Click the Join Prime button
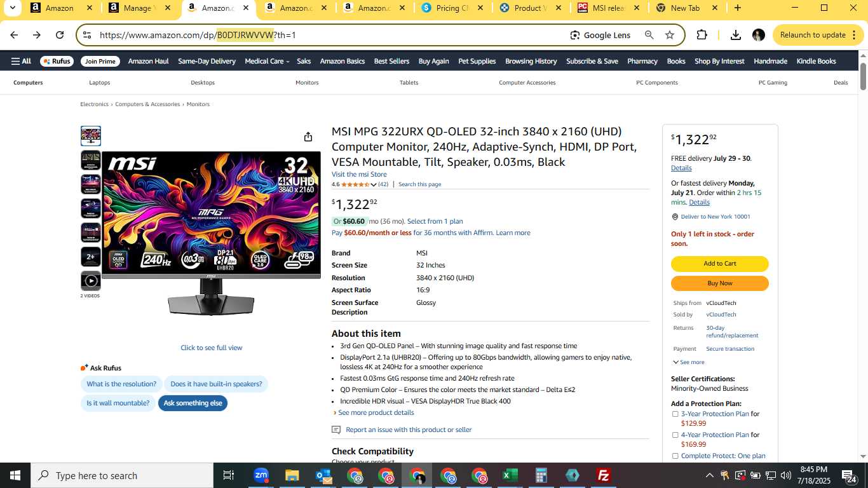Viewport: 868px width, 488px height. [100, 61]
